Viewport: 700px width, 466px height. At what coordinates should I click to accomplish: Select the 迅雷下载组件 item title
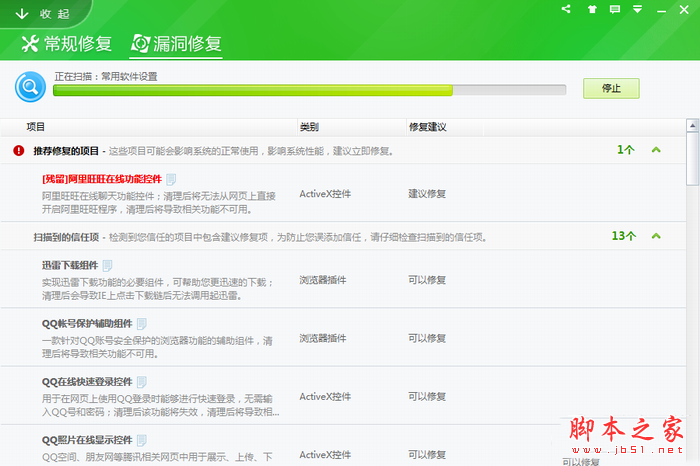tap(70, 266)
